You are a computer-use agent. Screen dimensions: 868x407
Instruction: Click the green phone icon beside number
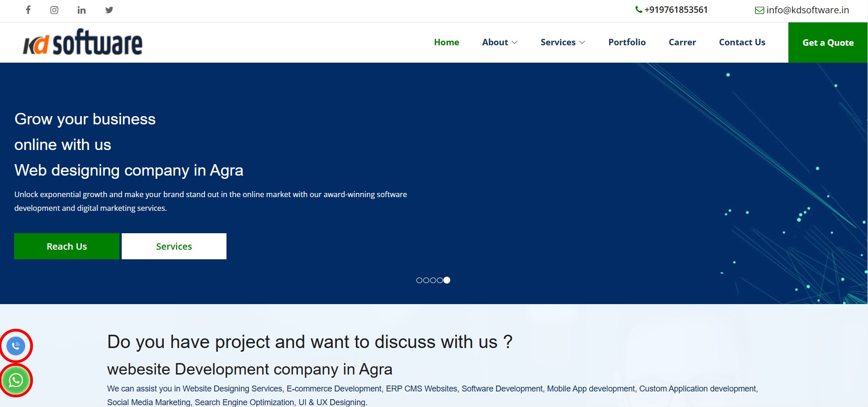(638, 10)
